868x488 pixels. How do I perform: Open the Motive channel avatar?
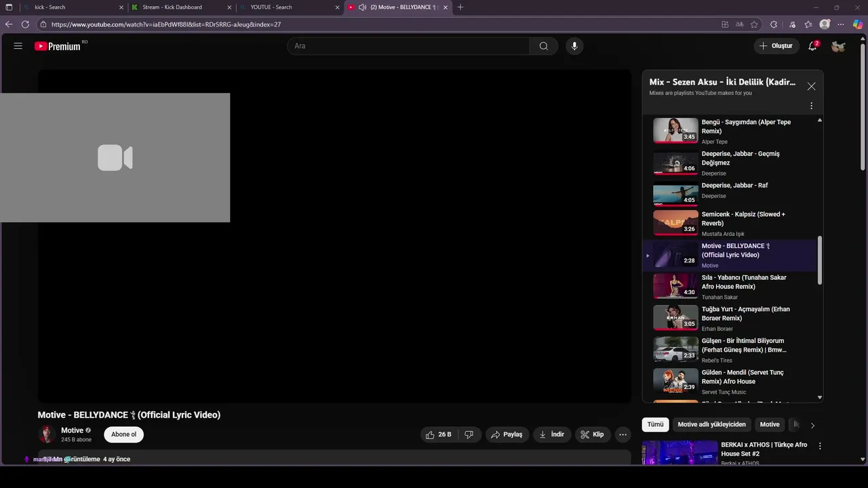tap(47, 434)
